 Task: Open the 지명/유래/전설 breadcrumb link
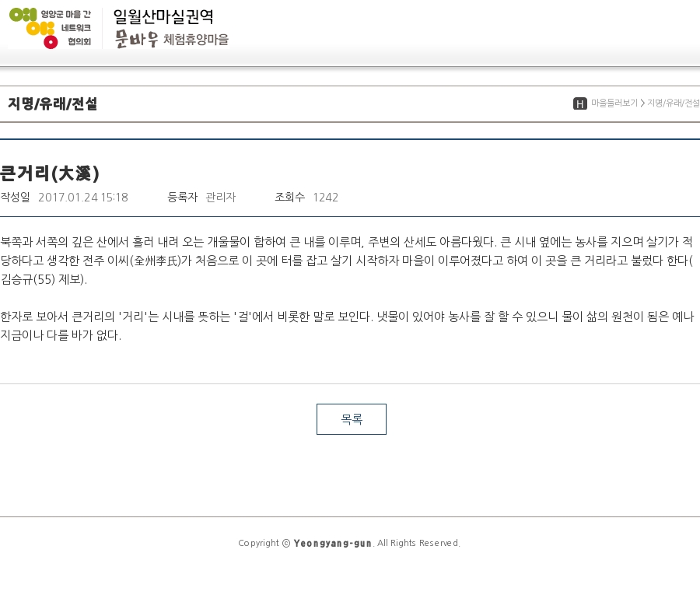674,103
